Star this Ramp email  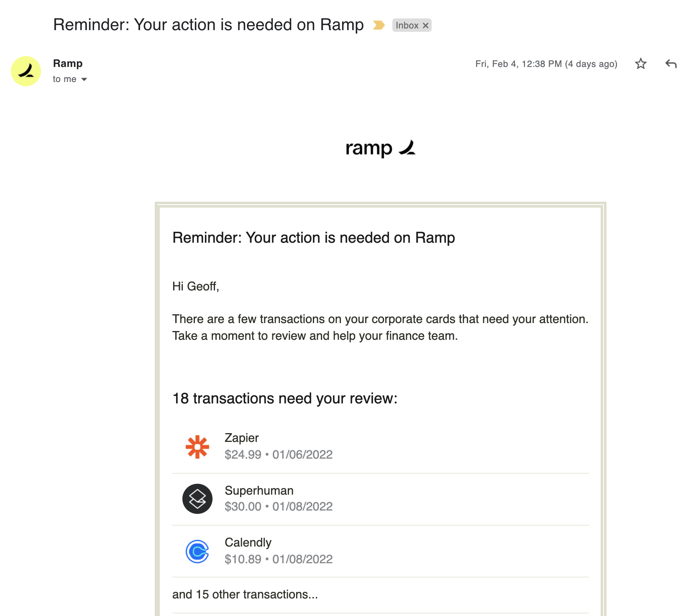[640, 64]
